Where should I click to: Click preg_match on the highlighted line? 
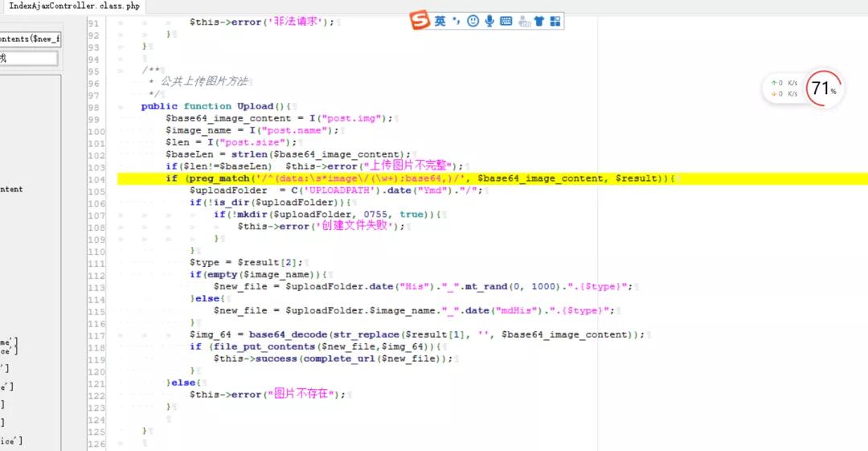[219, 178]
